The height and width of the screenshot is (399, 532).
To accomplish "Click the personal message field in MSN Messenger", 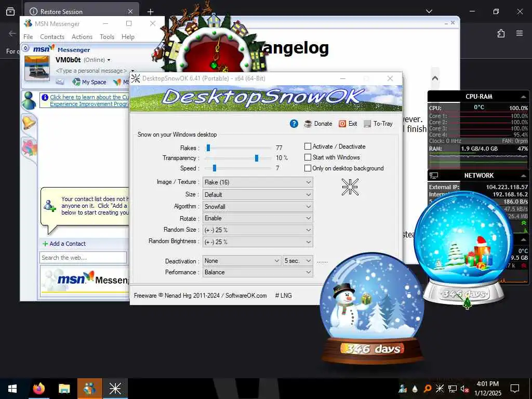I will [x=91, y=71].
